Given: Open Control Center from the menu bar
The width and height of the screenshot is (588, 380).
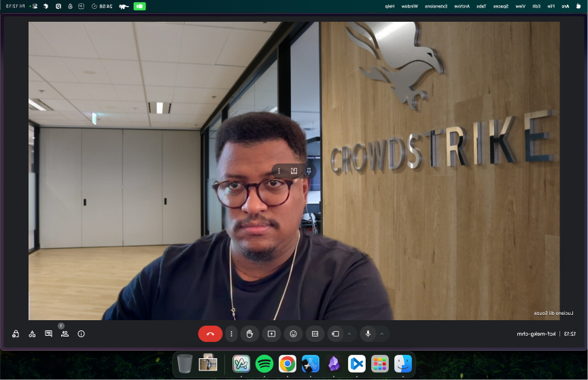Looking at the screenshot, I should (34, 6).
